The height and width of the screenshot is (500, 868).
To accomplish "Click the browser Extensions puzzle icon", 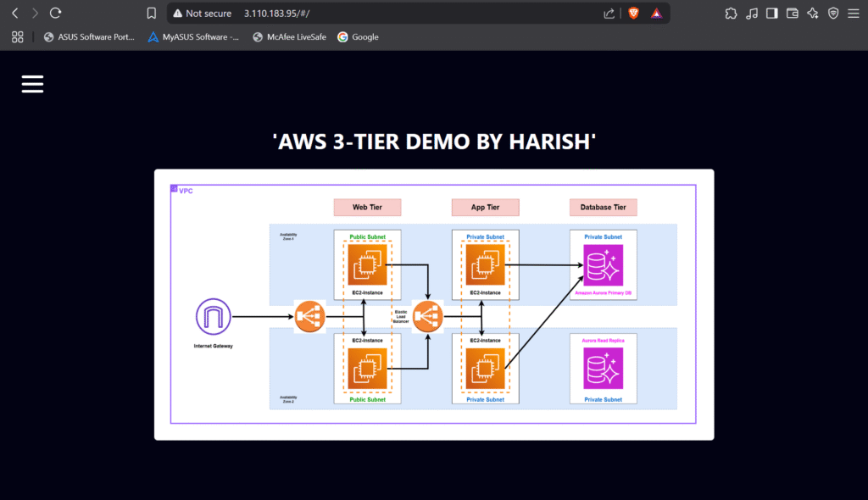I will pos(730,13).
